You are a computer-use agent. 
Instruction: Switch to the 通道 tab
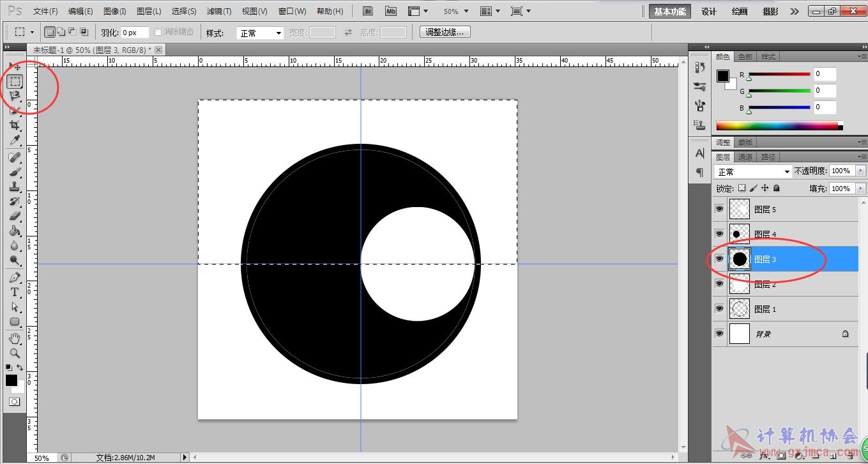745,157
